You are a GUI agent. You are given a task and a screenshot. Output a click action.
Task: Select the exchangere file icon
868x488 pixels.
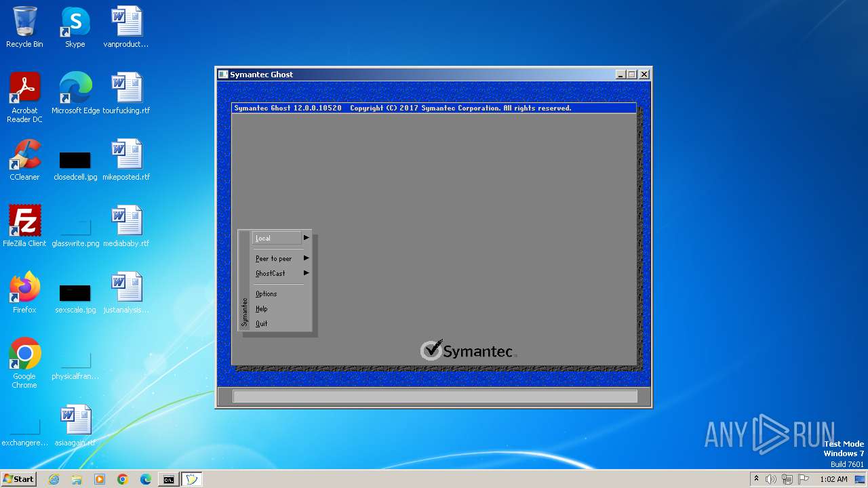[24, 426]
